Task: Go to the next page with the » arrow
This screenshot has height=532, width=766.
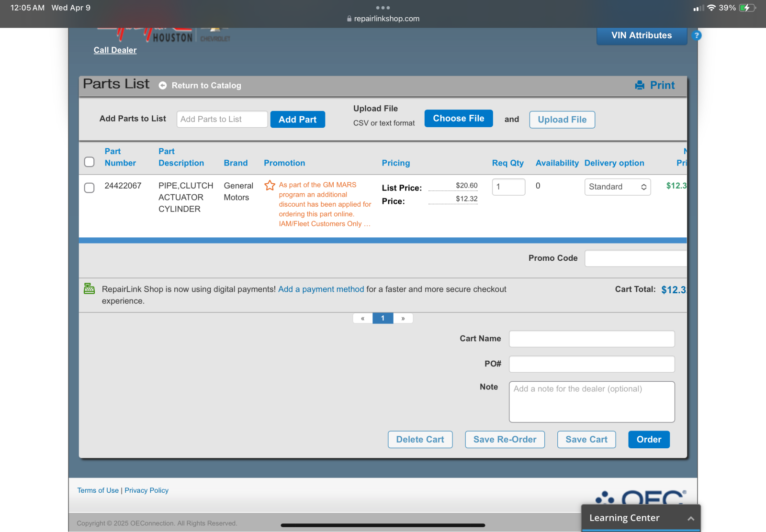Action: [403, 318]
